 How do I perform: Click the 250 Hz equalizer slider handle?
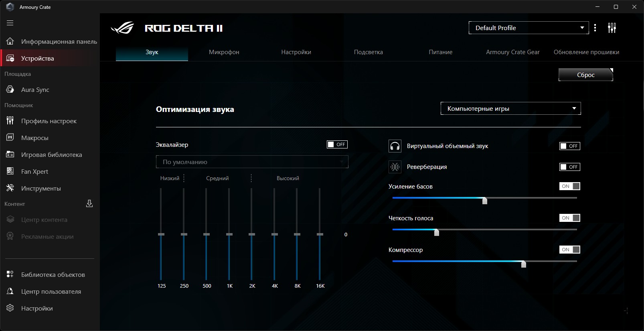[184, 234]
